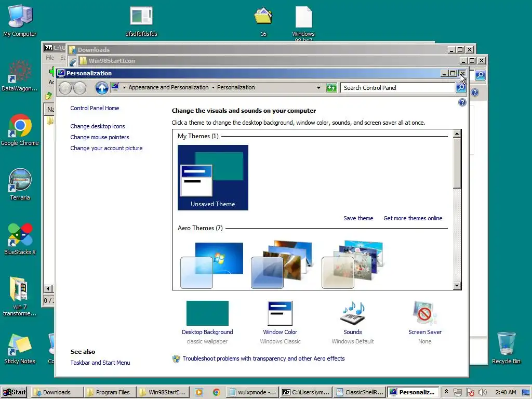The width and height of the screenshot is (532, 399).
Task: Select the Windows 7 Aero theme thumbnail
Action: click(212, 265)
